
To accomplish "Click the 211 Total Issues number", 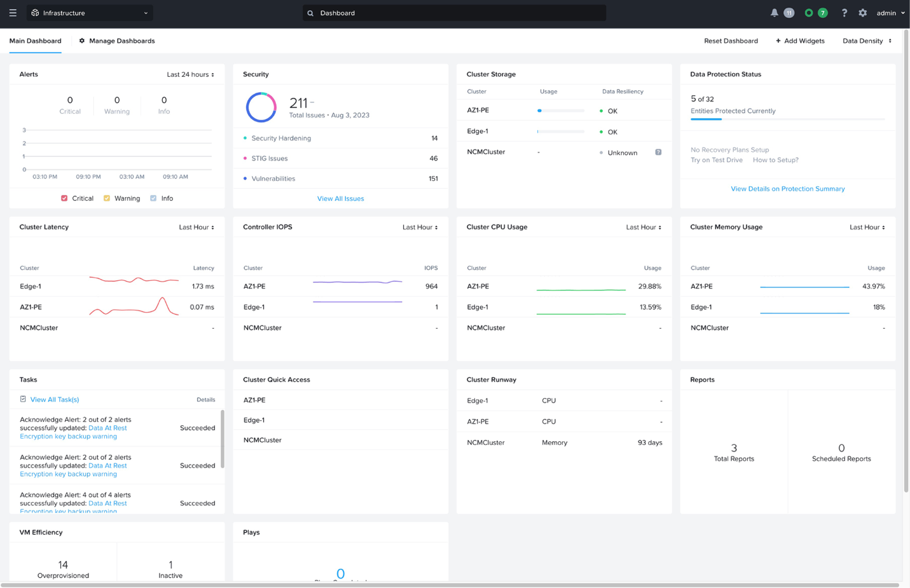I will point(298,102).
